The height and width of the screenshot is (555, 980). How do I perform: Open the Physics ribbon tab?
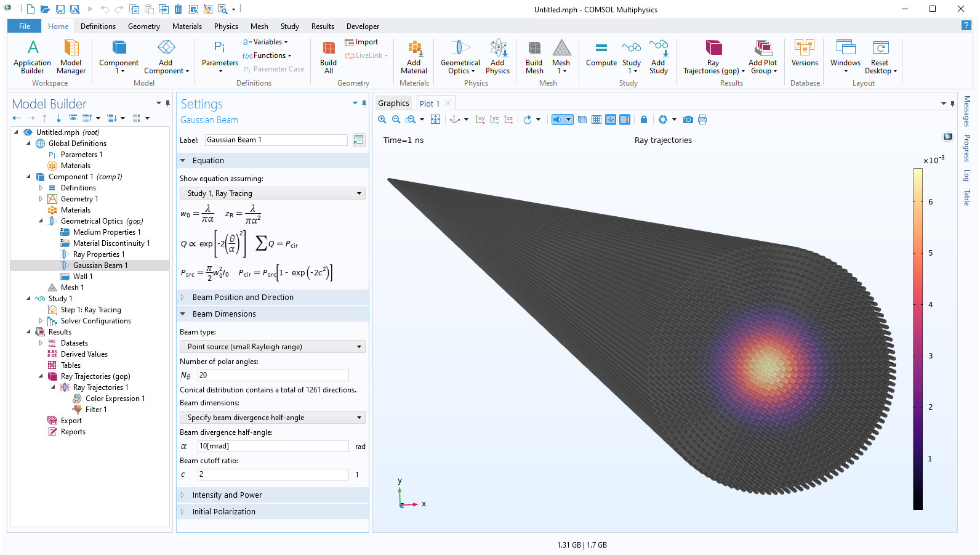click(226, 26)
